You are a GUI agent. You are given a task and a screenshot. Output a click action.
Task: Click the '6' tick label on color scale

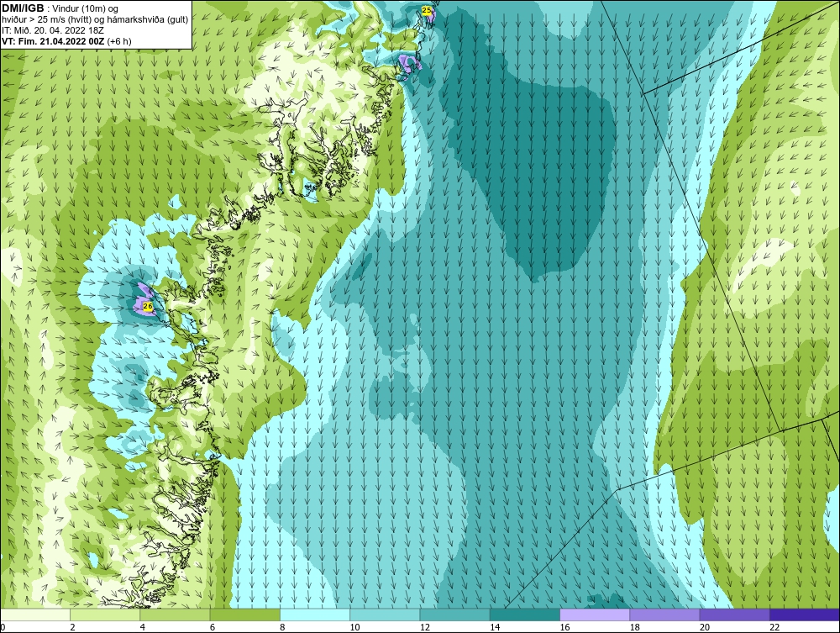213,628
